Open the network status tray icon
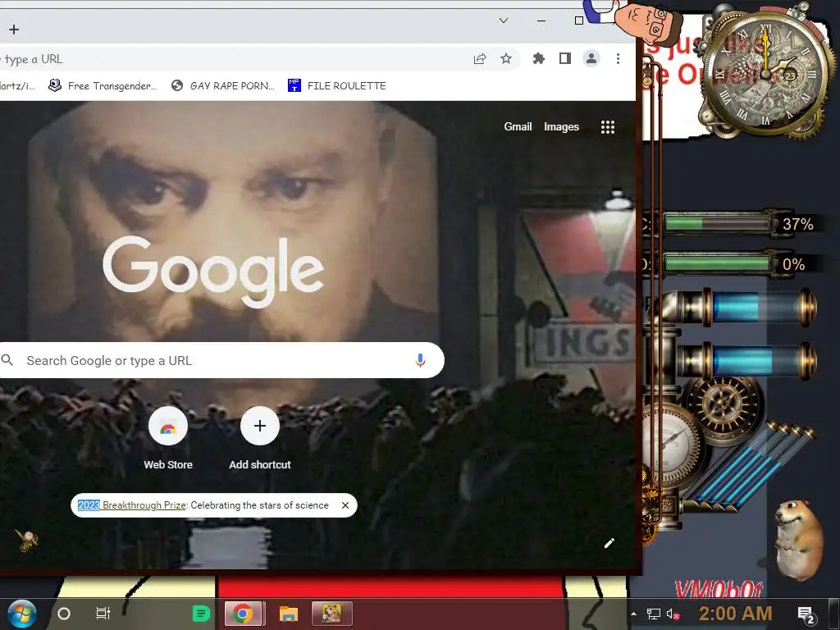The height and width of the screenshot is (630, 840). [654, 614]
